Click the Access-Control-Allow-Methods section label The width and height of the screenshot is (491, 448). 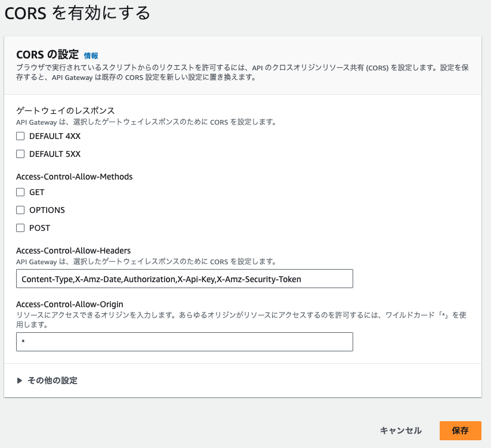[x=74, y=177]
